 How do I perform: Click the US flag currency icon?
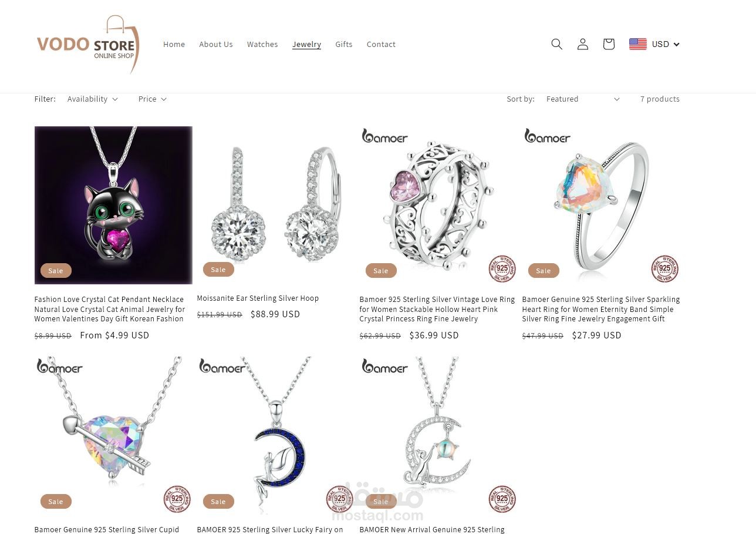tap(638, 44)
